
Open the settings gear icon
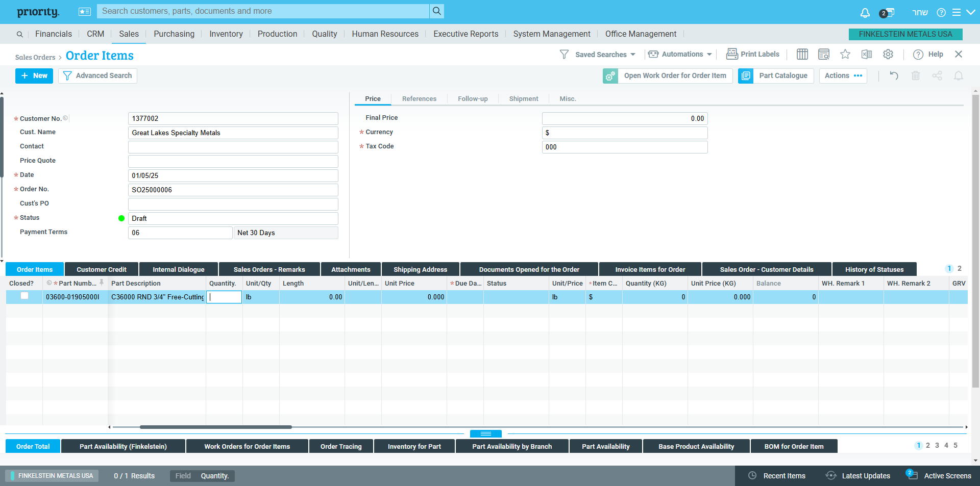pyautogui.click(x=888, y=54)
